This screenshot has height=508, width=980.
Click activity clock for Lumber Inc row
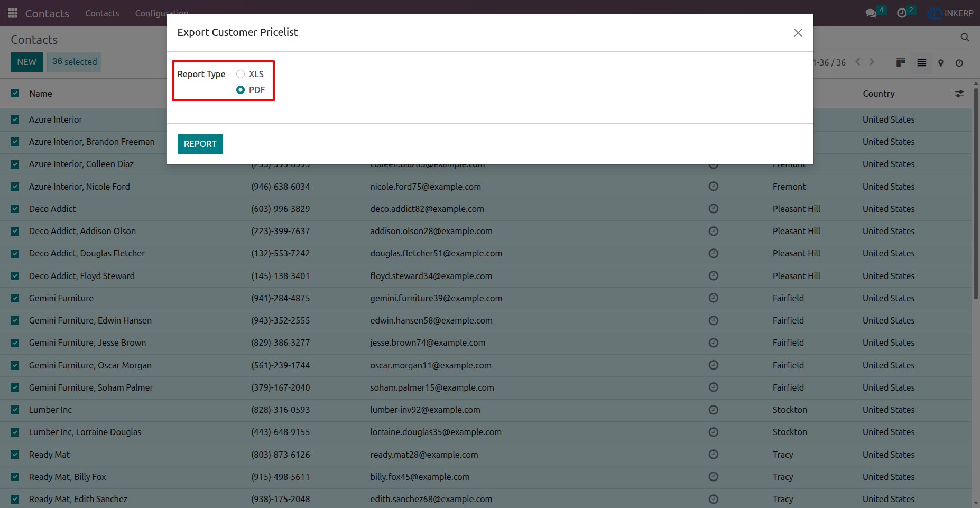click(714, 410)
